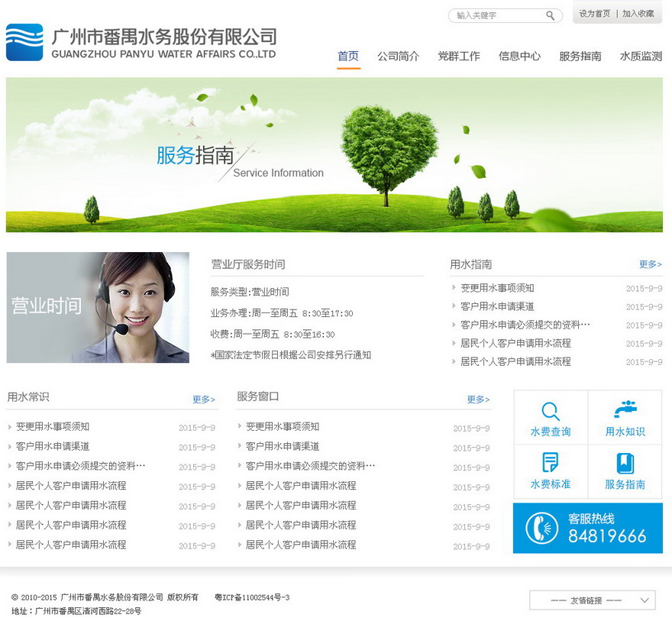Open the 服务指南 book icon
Screen dimensions: 672x631
pyautogui.click(x=625, y=463)
